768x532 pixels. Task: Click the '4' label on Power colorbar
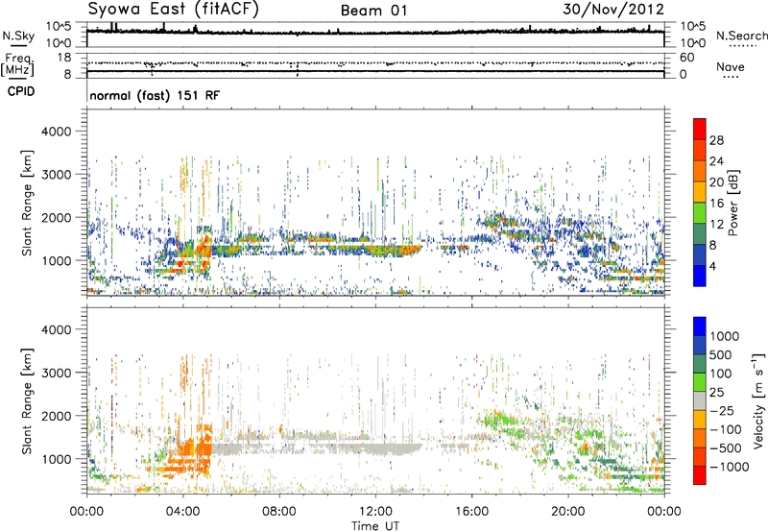pyautogui.click(x=713, y=266)
